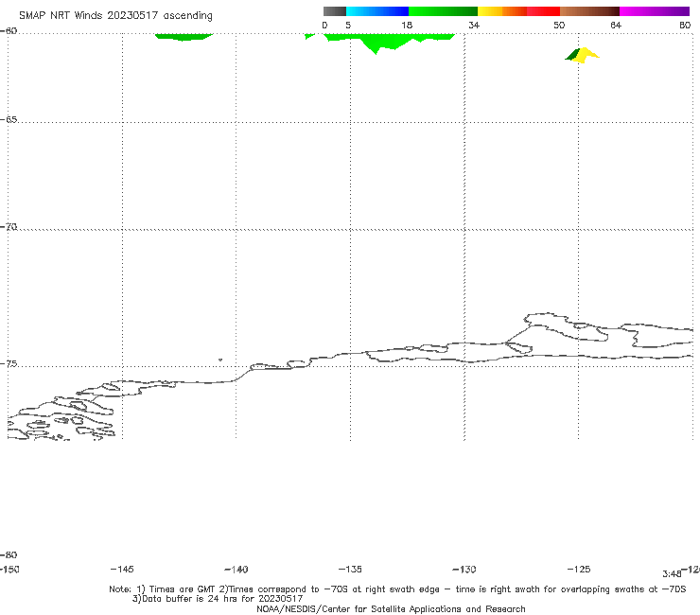Select the green segment of the wind color bar
Image resolution: width=700 pixels, height=615 pixels.
click(443, 11)
